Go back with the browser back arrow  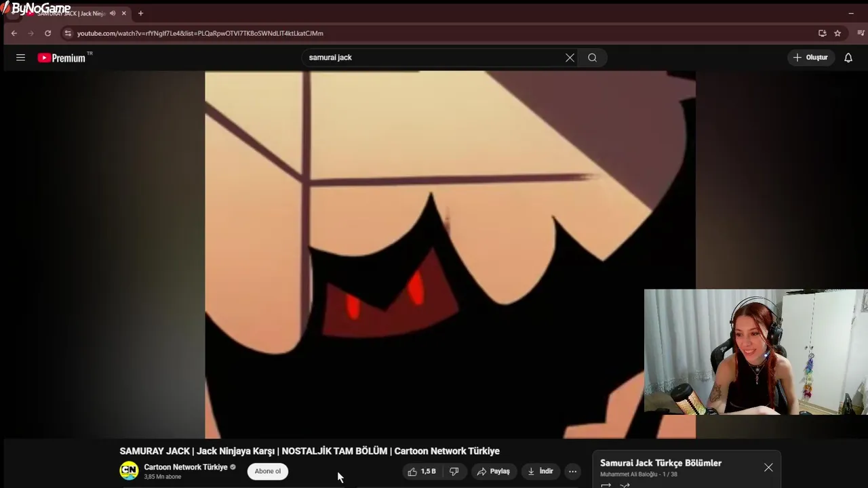[x=14, y=33]
